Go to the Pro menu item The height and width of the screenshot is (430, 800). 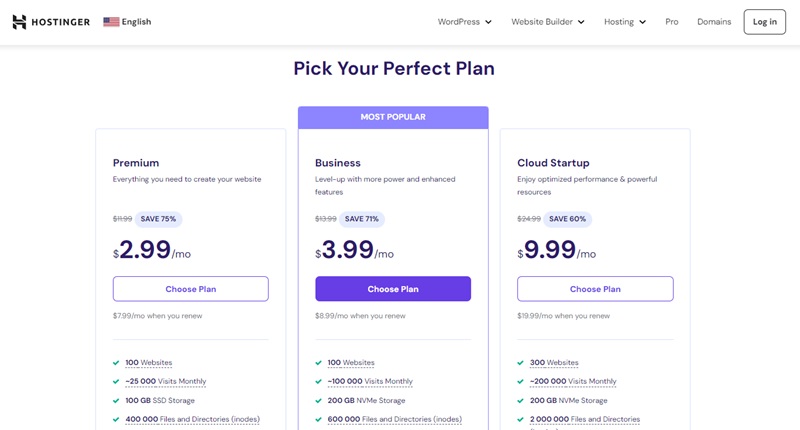(x=671, y=22)
